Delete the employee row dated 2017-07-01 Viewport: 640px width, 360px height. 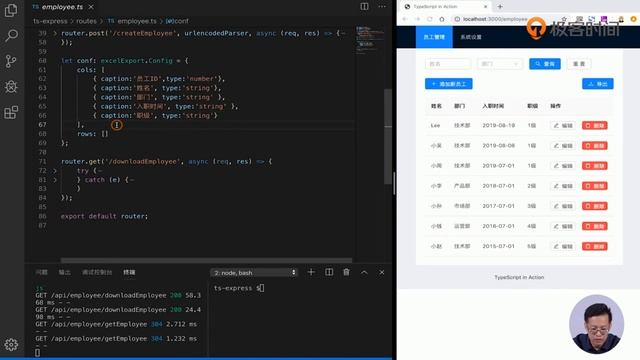click(x=595, y=206)
